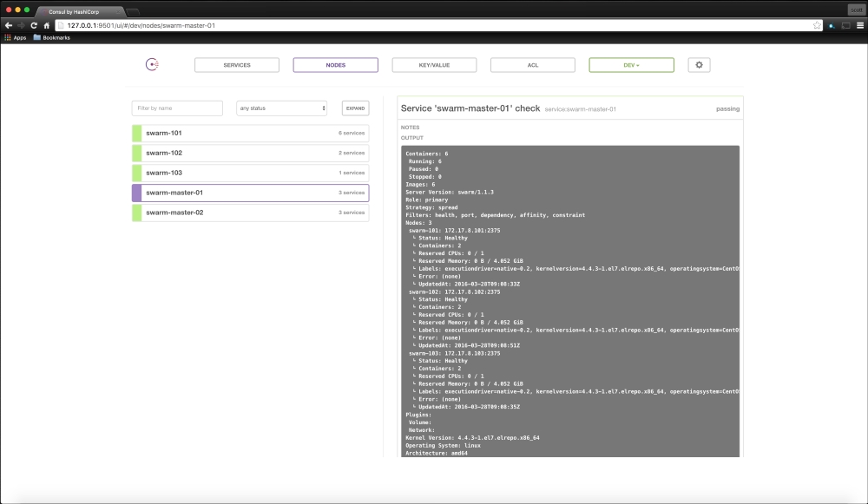Click the scott profile button
This screenshot has width=868, height=504.
pos(856,9)
